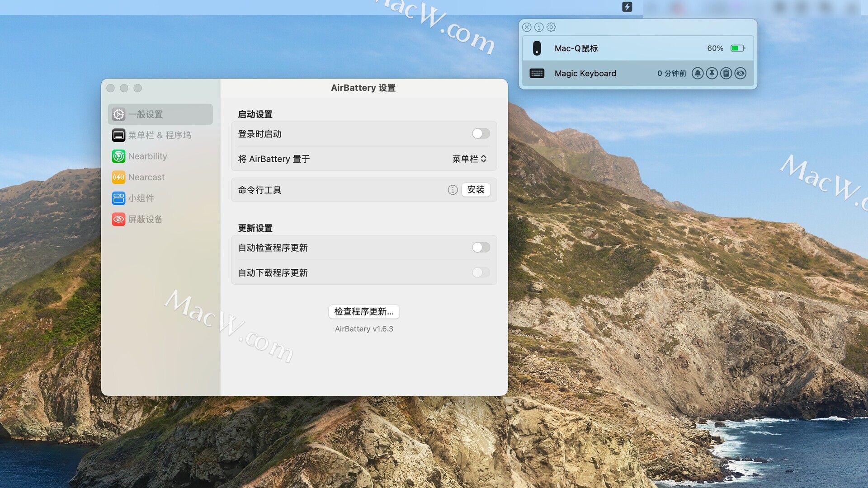Click the clipboard copy icon for Magic Keyboard
This screenshot has height=488, width=868.
[726, 73]
